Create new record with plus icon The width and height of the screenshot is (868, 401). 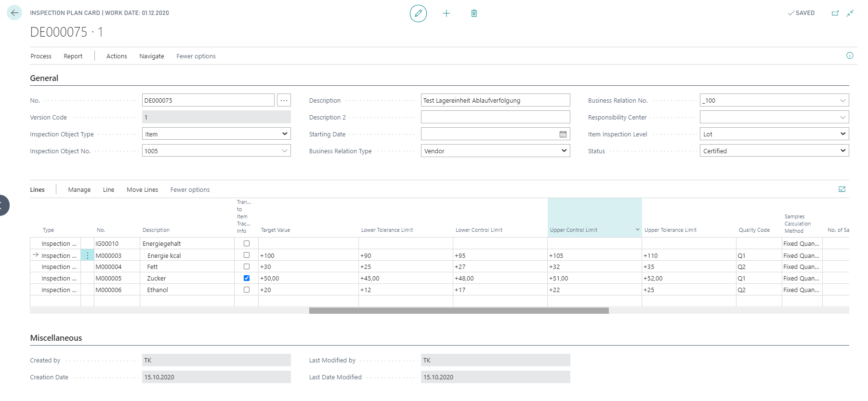(x=447, y=13)
